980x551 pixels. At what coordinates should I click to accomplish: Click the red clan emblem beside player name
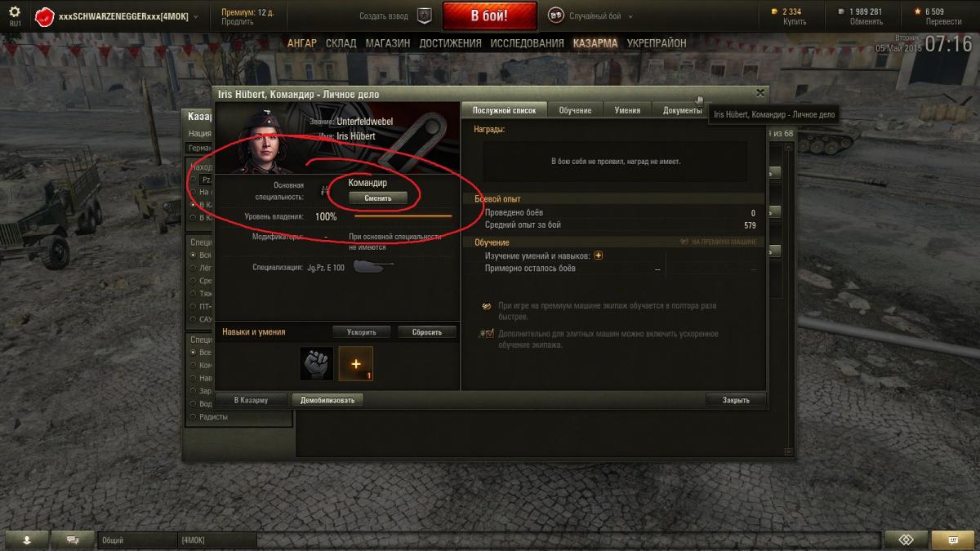pos(44,16)
